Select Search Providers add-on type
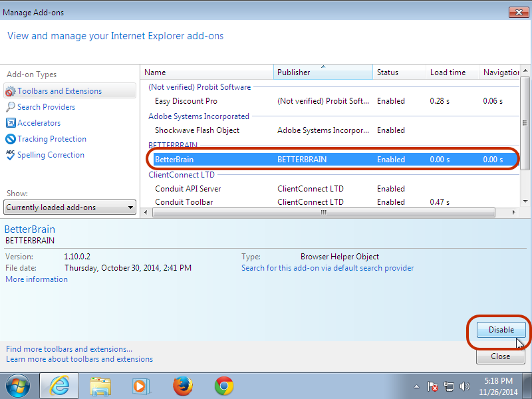532x399 pixels. tap(46, 107)
